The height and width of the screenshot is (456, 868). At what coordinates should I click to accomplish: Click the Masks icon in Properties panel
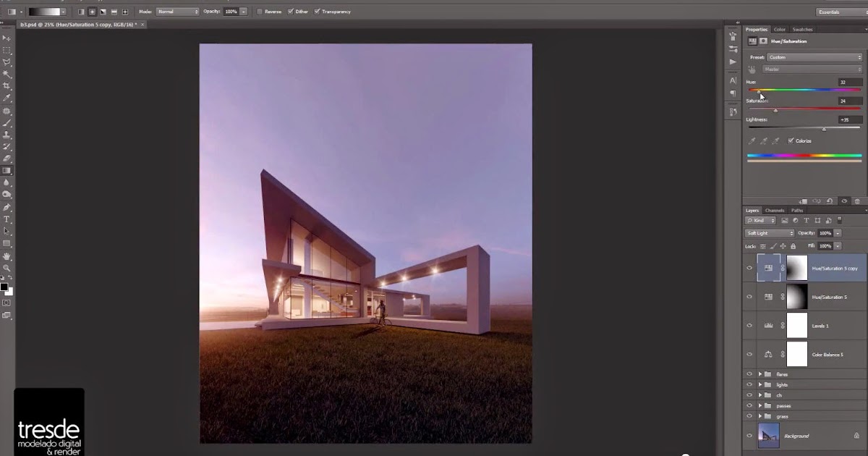point(763,41)
